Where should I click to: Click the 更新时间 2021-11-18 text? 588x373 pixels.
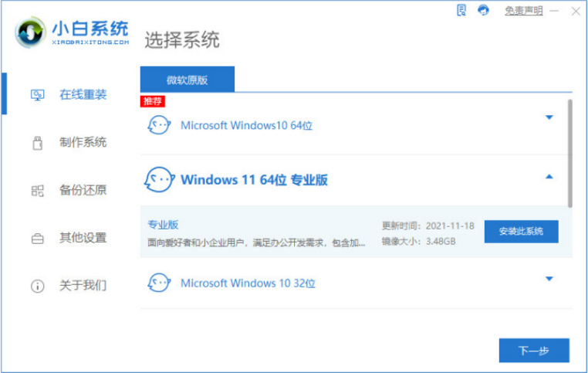coord(427,226)
